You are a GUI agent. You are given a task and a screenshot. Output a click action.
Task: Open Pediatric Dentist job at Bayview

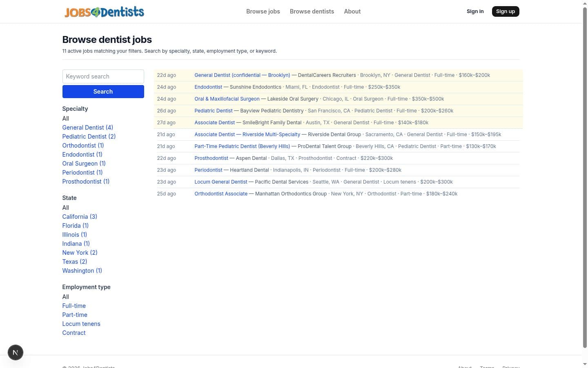[x=214, y=111]
